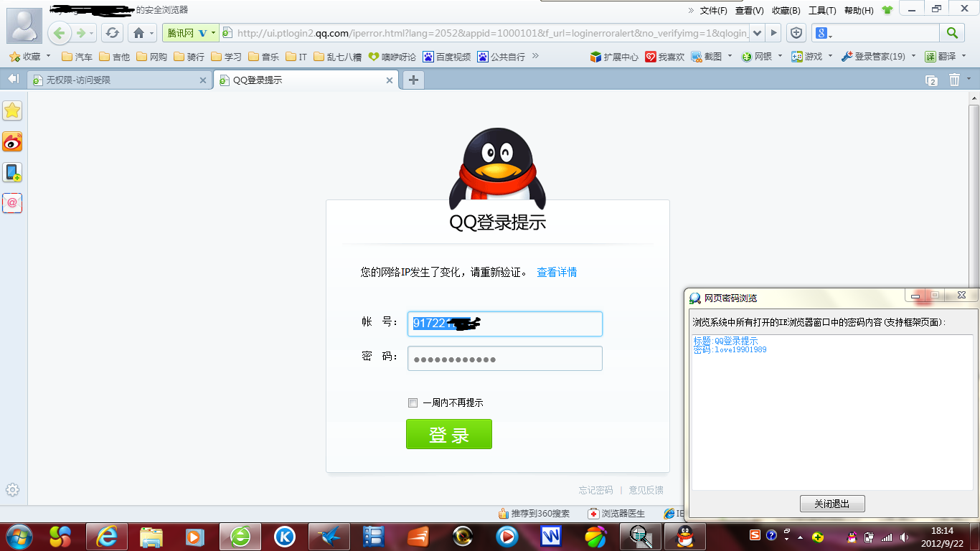Viewport: 980px width, 551px height.
Task: Click the green shirt skin icon
Action: (x=887, y=10)
